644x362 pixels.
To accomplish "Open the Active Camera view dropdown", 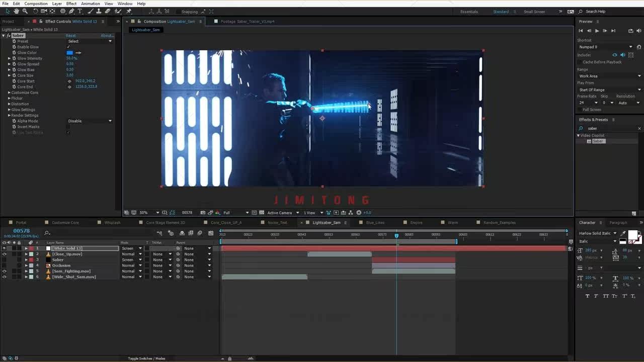I will click(x=282, y=213).
